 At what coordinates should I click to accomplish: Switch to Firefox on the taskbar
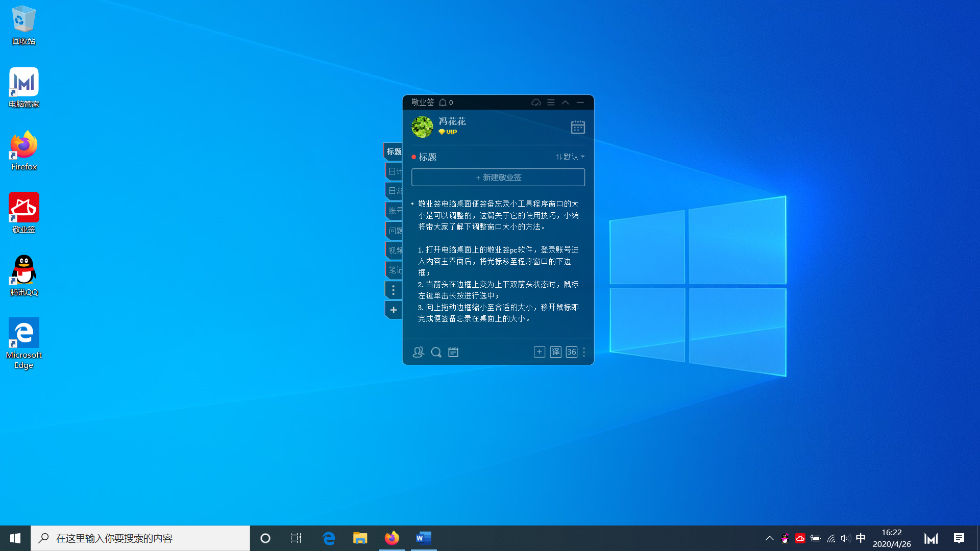tap(392, 538)
